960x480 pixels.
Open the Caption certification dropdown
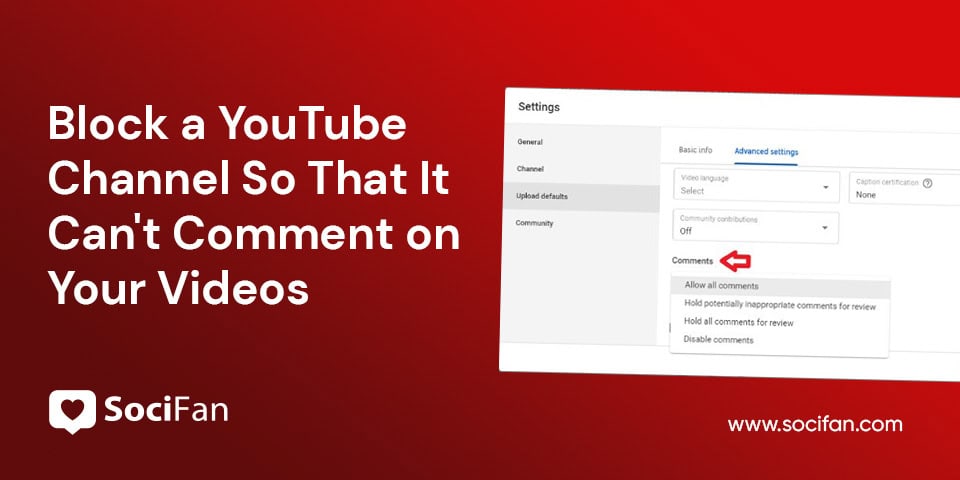(x=904, y=189)
